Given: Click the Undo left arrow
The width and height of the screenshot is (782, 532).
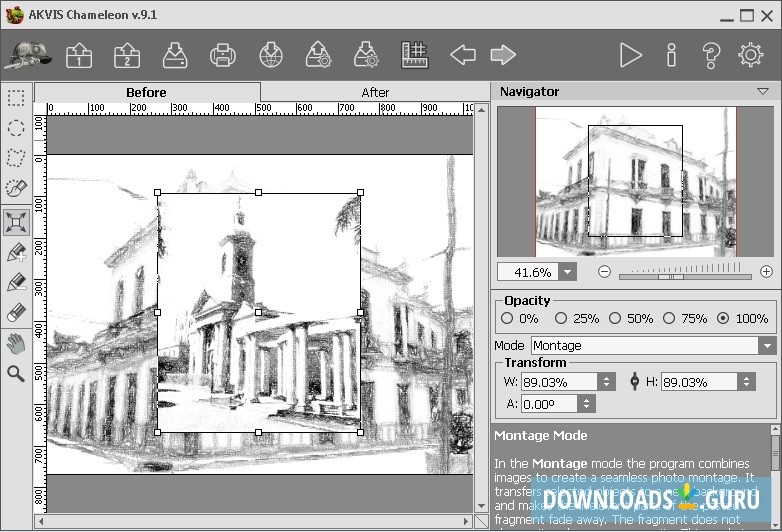Looking at the screenshot, I should tap(462, 55).
